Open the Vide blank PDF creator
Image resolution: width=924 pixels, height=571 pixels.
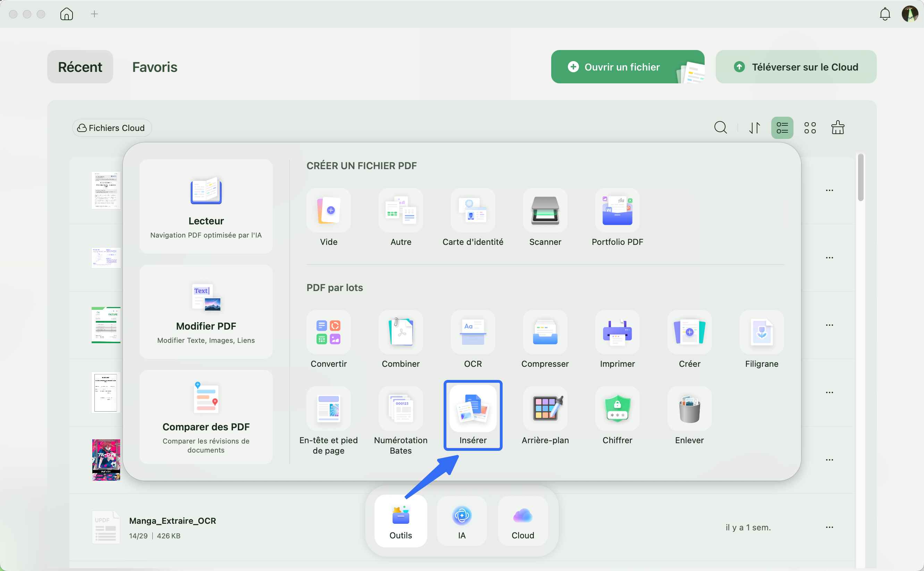coord(328,210)
